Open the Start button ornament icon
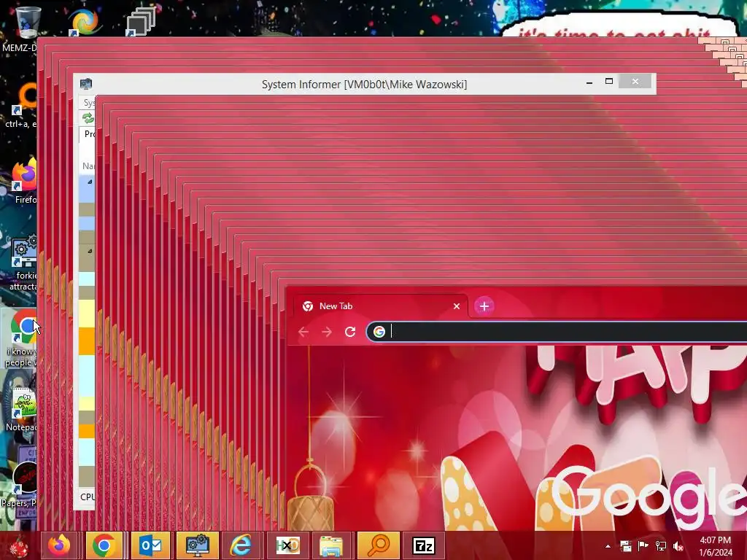The width and height of the screenshot is (747, 560). (x=19, y=545)
